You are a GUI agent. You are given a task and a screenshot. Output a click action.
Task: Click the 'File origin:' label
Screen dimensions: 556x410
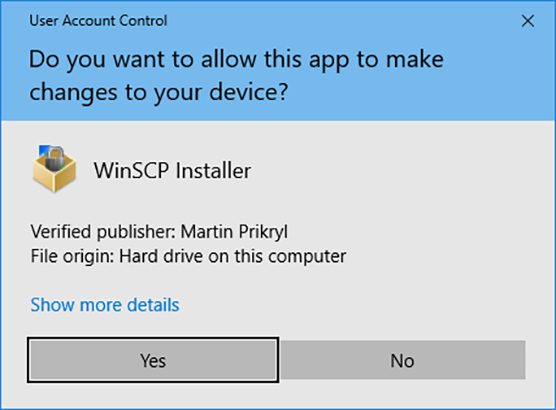(72, 256)
